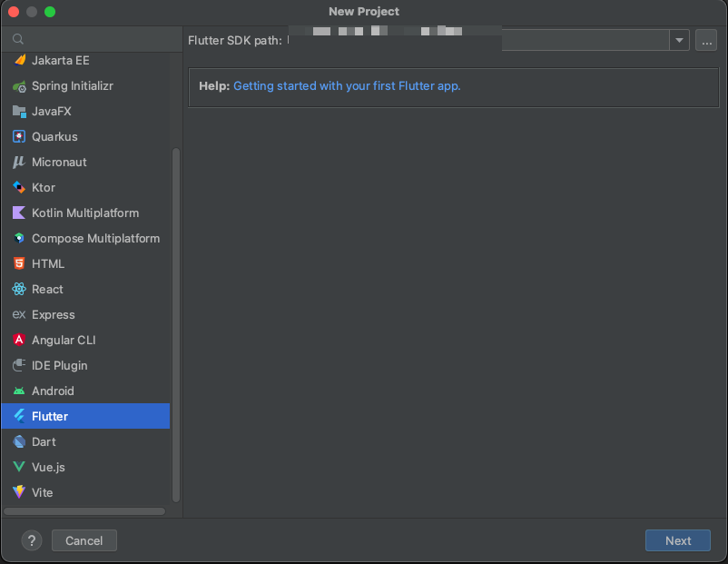Select Express project type
Image resolution: width=728 pixels, height=564 pixels.
pyautogui.click(x=86, y=314)
